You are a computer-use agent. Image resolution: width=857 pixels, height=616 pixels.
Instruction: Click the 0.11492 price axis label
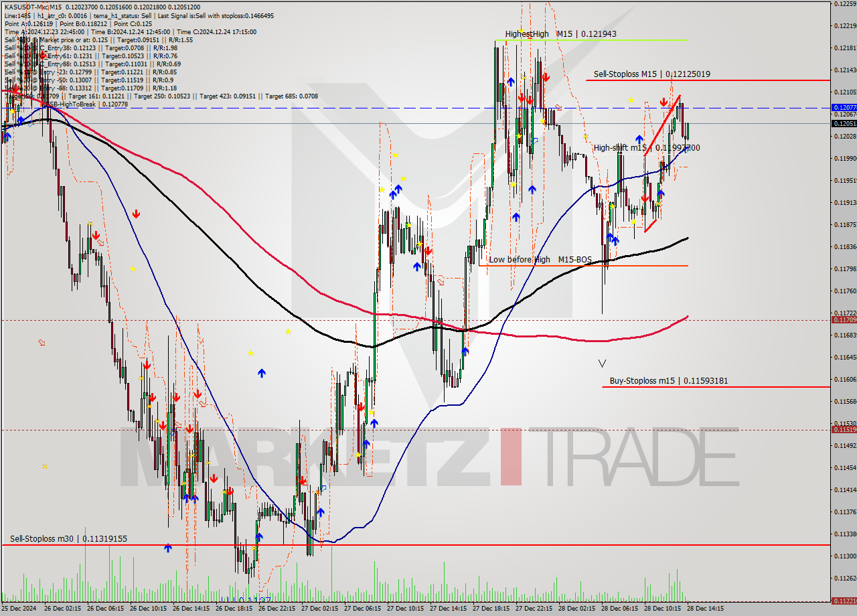coord(845,446)
